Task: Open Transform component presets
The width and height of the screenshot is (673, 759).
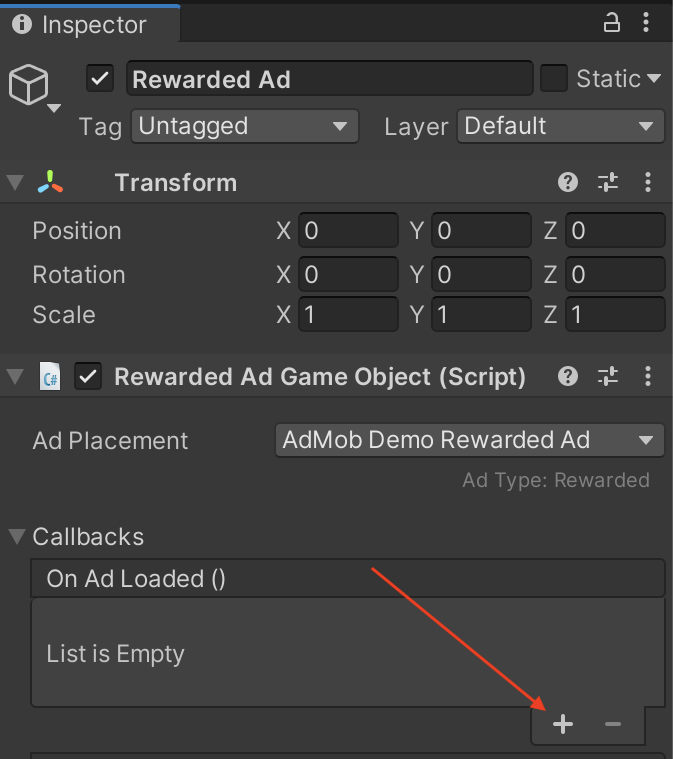Action: point(608,182)
